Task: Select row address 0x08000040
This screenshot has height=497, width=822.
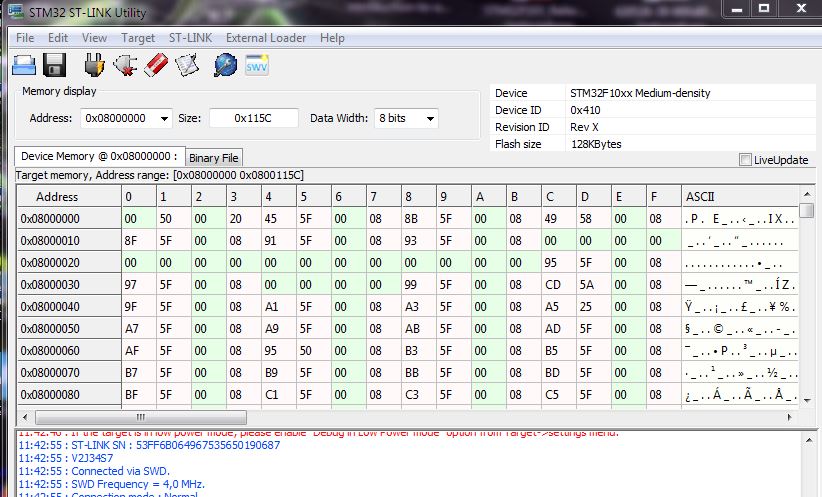Action: click(69, 307)
